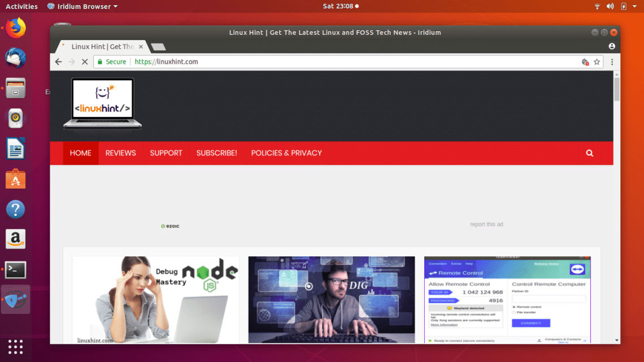Click the green Secure padlock indicator
This screenshot has width=644, height=362.
tap(112, 62)
